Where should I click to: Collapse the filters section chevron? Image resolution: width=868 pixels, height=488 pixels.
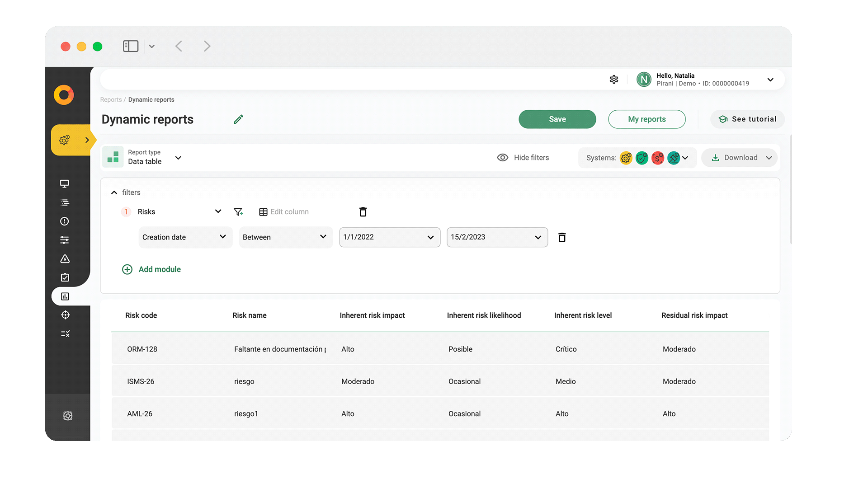(114, 192)
